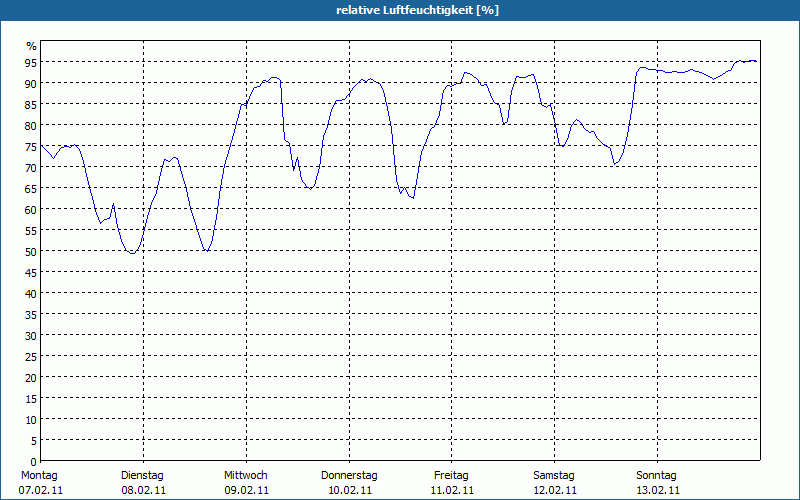Click the chart title 'relative Luftfeuchtigkeit [%]'

[417, 10]
